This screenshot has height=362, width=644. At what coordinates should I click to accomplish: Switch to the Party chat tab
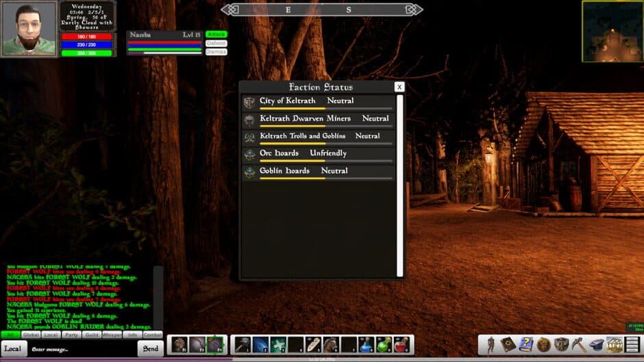[71, 335]
